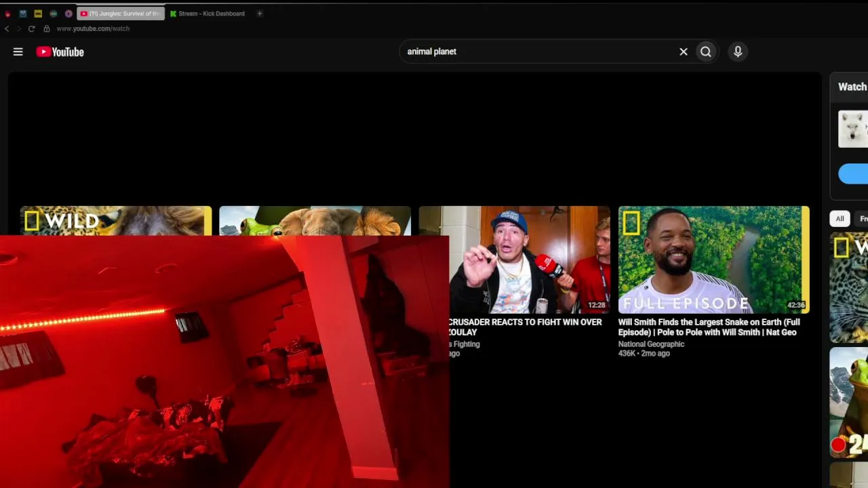Open the fifth pinned purple play tab
Screen dimensions: 868x488
[x=68, y=14]
